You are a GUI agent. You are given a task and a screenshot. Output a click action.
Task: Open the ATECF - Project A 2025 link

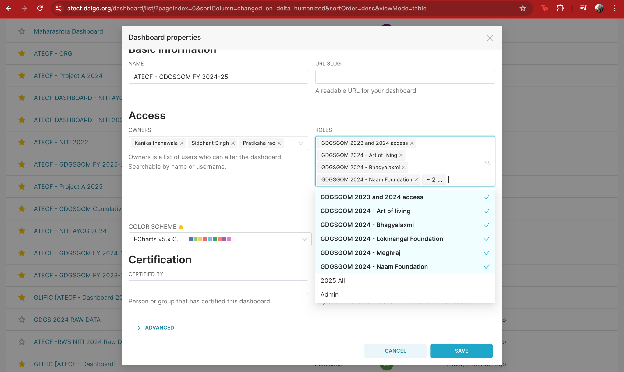point(68,186)
